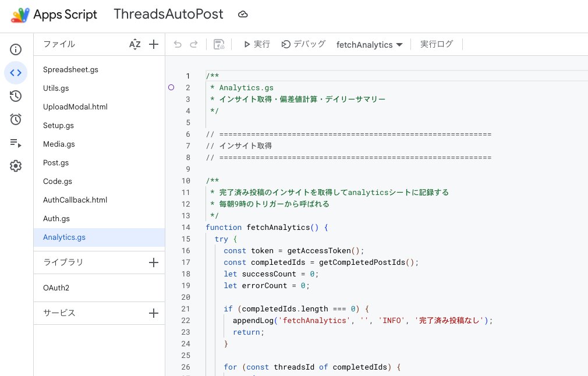Toggle breakpoint circle beside line 2
Screen dimensions: 588x376
171,87
